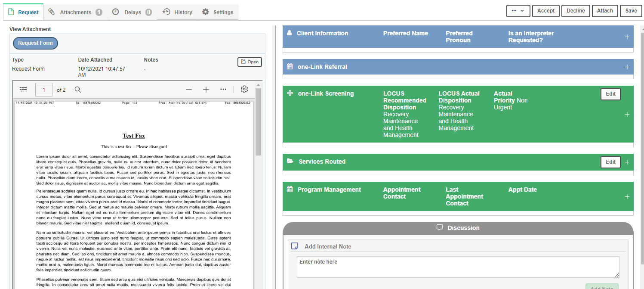
Task: Accept the request
Action: tap(545, 11)
